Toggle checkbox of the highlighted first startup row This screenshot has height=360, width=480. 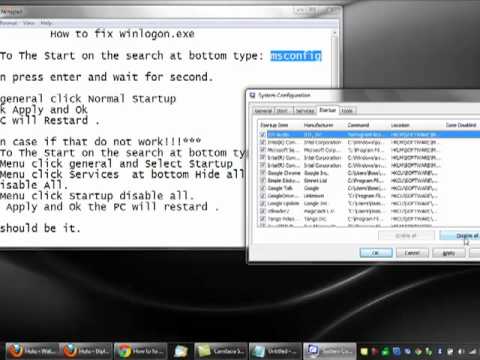coord(263,134)
